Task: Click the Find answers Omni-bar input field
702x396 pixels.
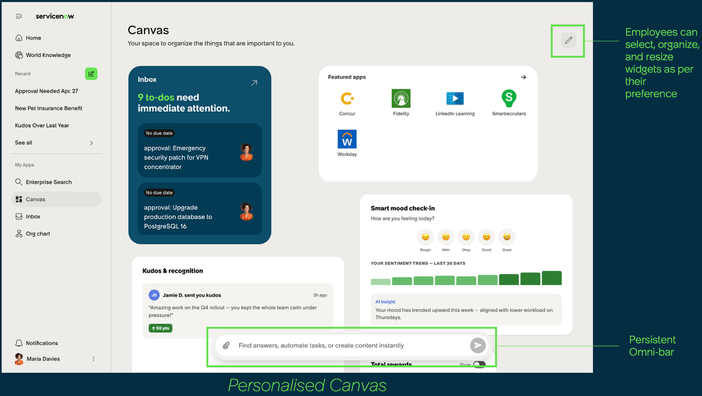Action: point(351,345)
